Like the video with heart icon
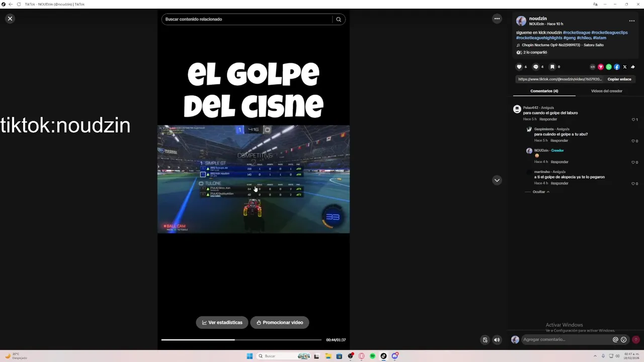Image resolution: width=644 pixels, height=362 pixels. click(x=519, y=67)
